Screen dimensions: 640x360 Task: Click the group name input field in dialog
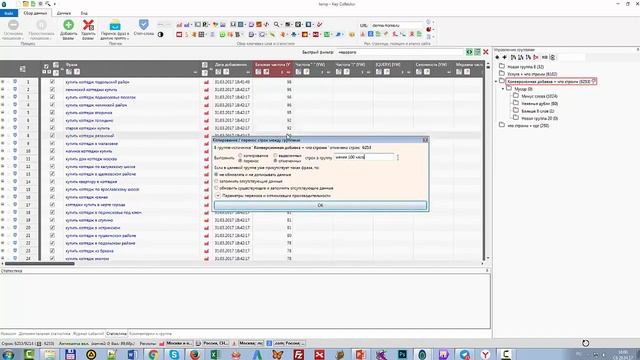pyautogui.click(x=364, y=157)
